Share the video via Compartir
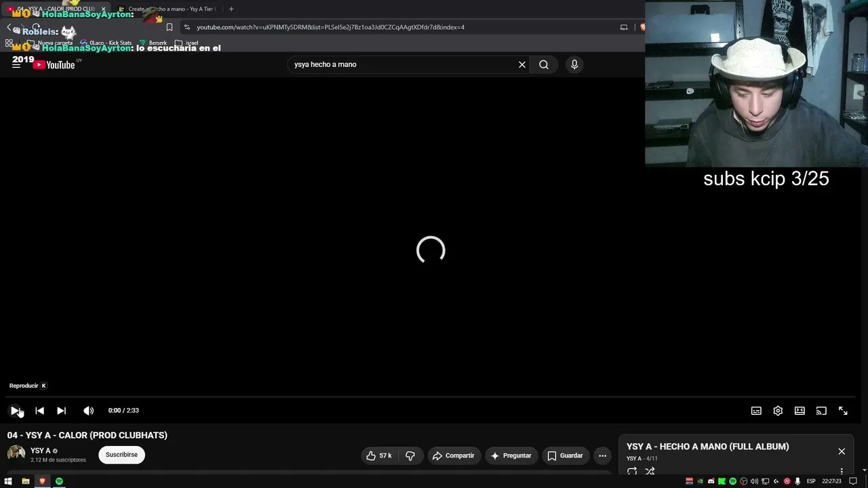The image size is (868, 488). (x=453, y=455)
